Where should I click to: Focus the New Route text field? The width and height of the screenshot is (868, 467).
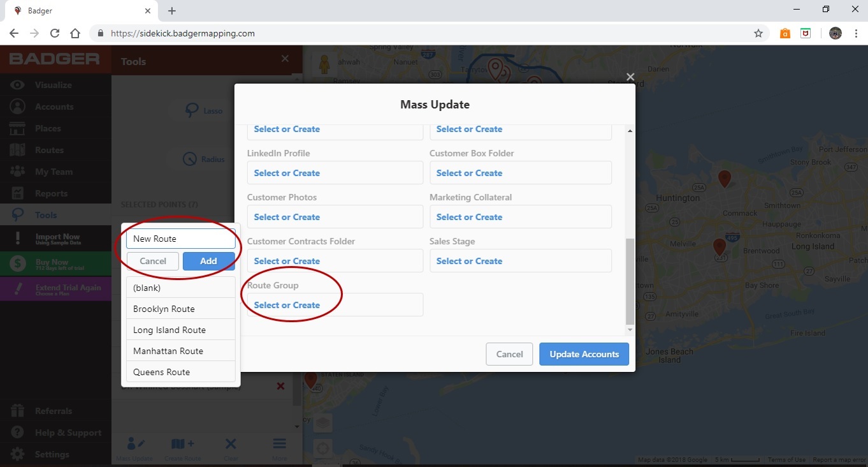click(181, 239)
